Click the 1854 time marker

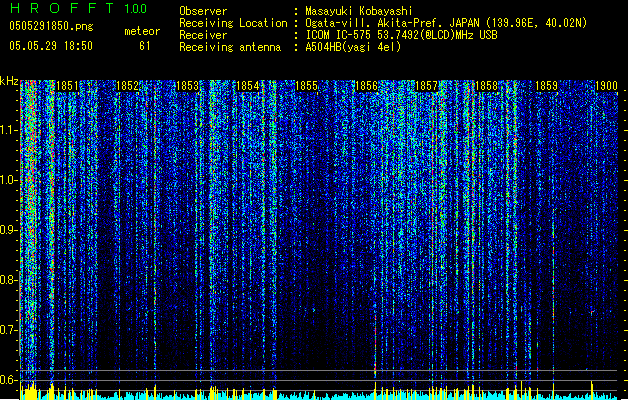(x=248, y=86)
